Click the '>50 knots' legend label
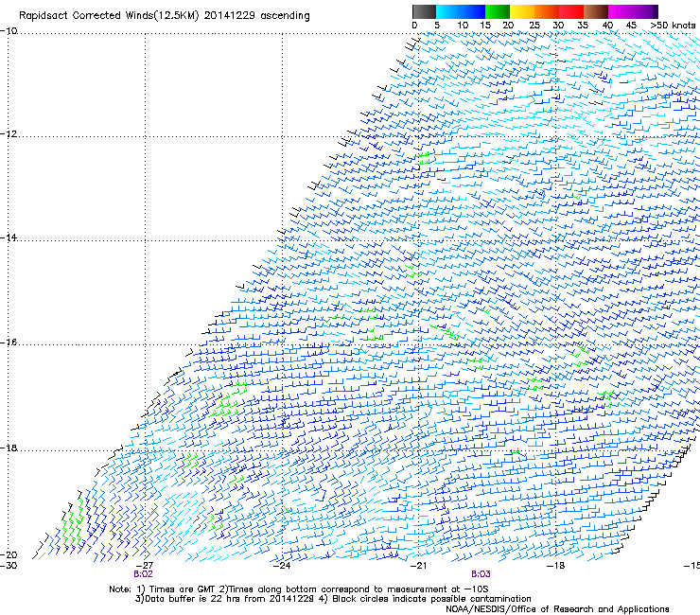This screenshot has width=700, height=615. tap(673, 26)
